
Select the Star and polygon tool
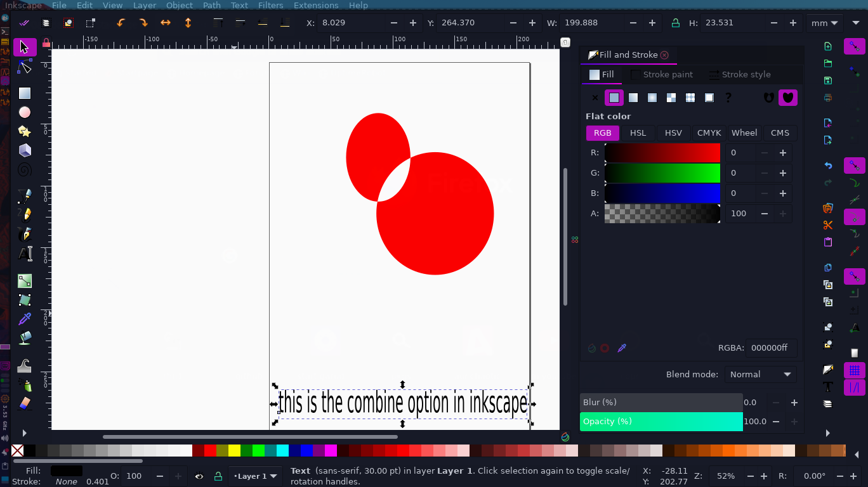[x=25, y=131]
